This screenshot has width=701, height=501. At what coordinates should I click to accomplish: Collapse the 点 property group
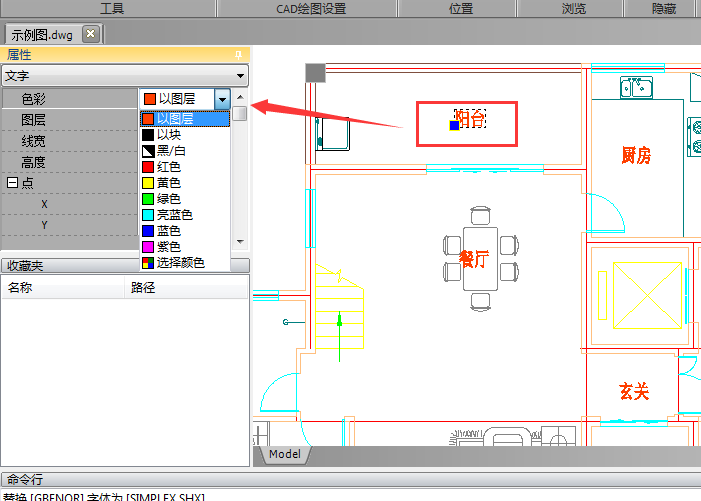point(12,183)
